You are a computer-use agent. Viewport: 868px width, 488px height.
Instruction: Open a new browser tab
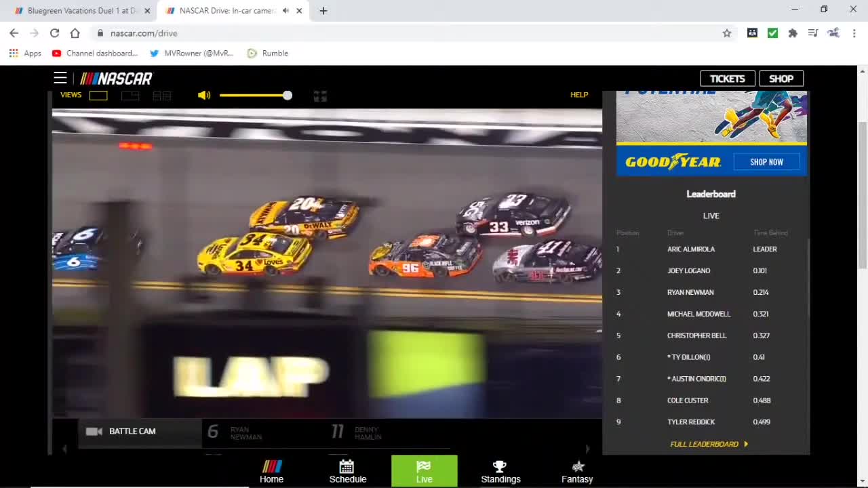point(323,11)
